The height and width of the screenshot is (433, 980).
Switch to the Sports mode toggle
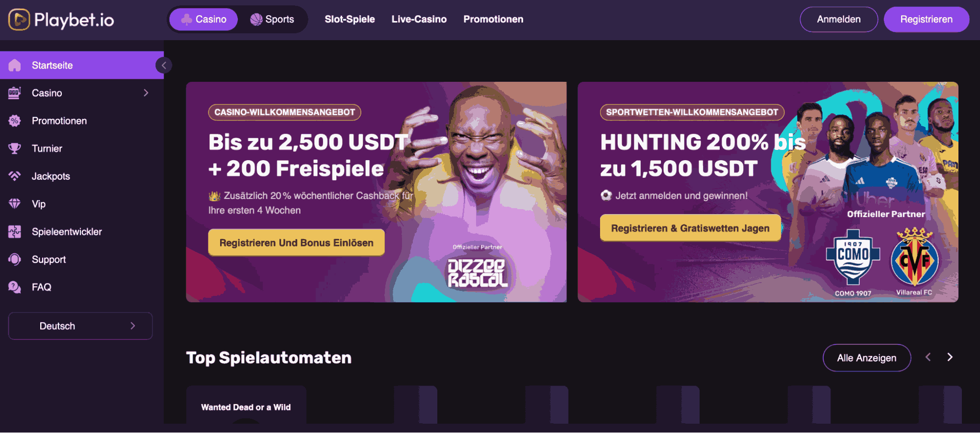tap(272, 20)
